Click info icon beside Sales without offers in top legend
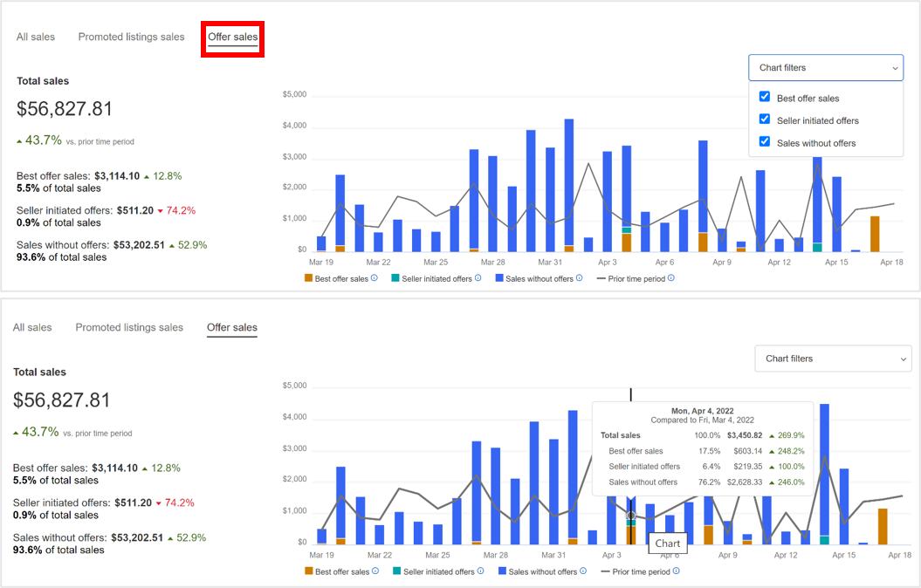This screenshot has height=588, width=921. pyautogui.click(x=579, y=278)
